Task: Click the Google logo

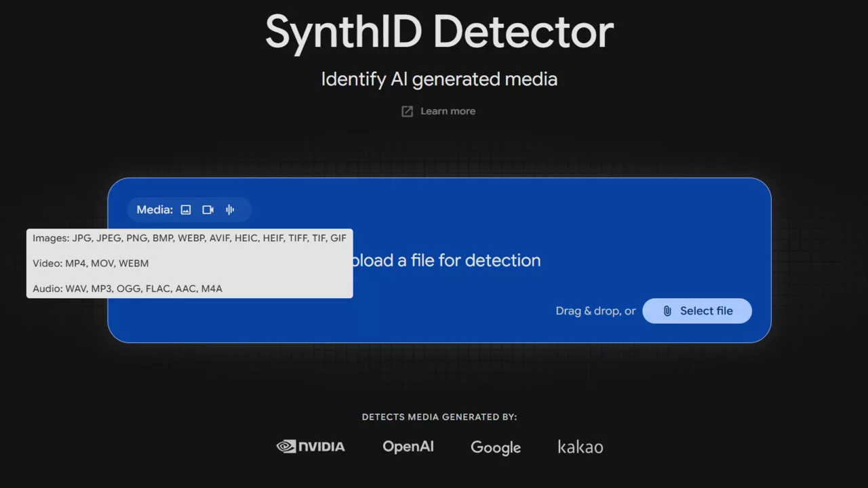Action: tap(496, 447)
